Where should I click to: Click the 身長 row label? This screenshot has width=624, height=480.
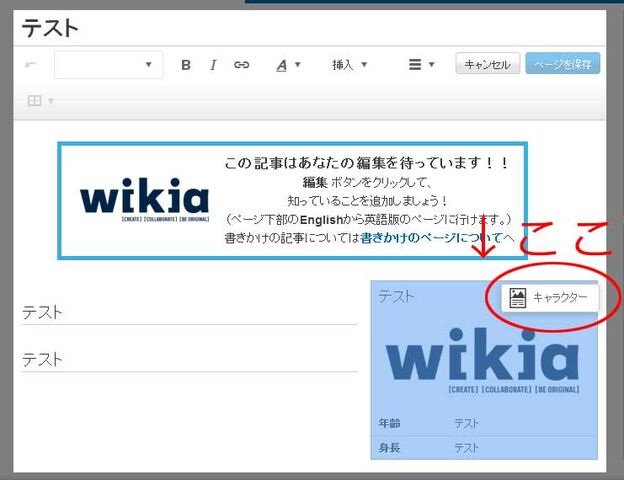pyautogui.click(x=389, y=448)
